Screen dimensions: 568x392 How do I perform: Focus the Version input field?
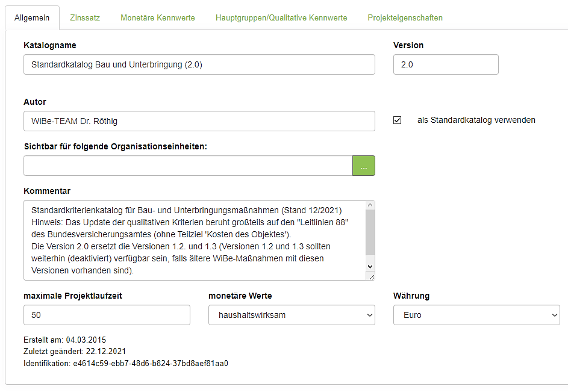pos(445,64)
